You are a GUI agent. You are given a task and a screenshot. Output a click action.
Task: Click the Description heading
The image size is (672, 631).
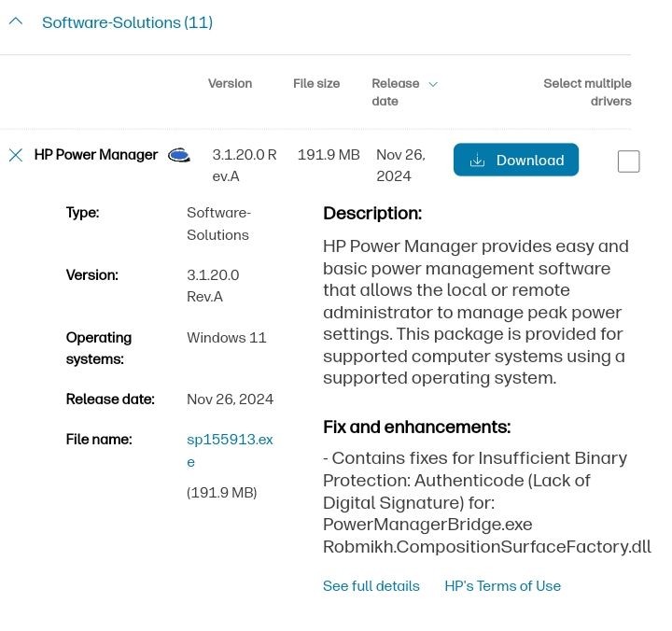(x=372, y=214)
